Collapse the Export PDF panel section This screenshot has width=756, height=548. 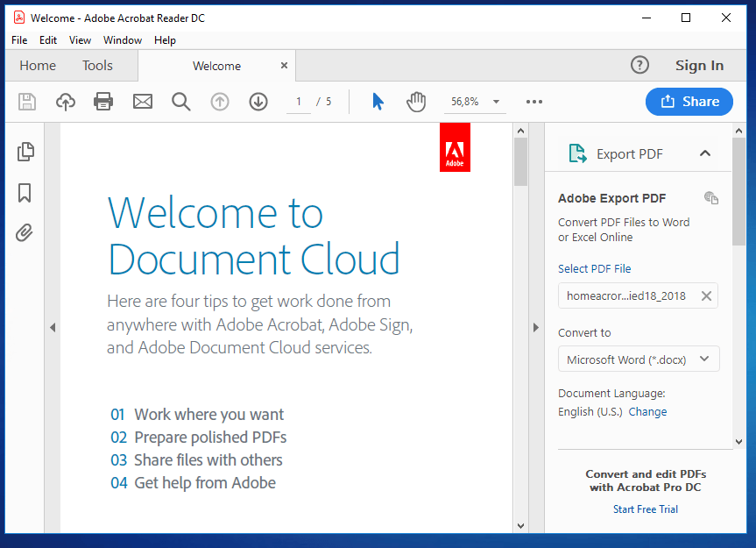tap(705, 153)
